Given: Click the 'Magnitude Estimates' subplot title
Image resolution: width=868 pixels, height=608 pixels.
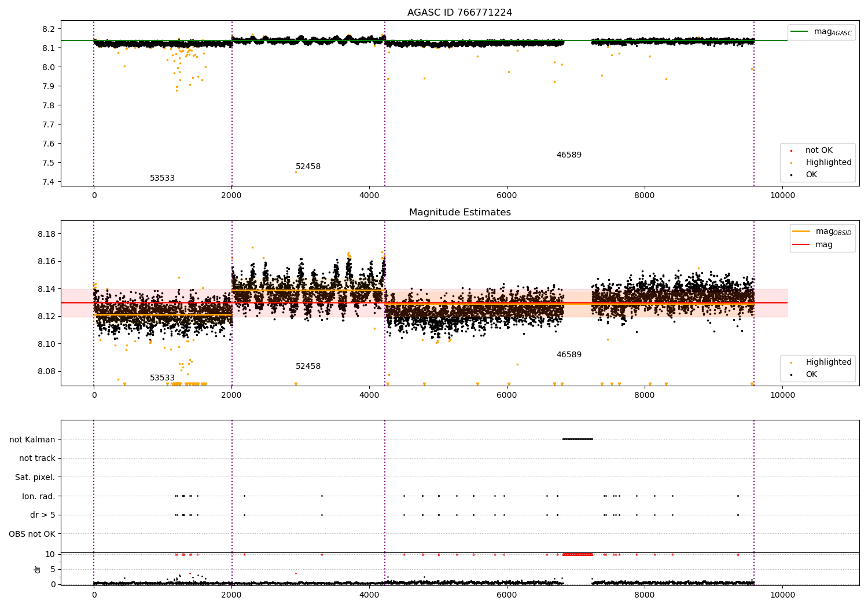Looking at the screenshot, I should (459, 213).
